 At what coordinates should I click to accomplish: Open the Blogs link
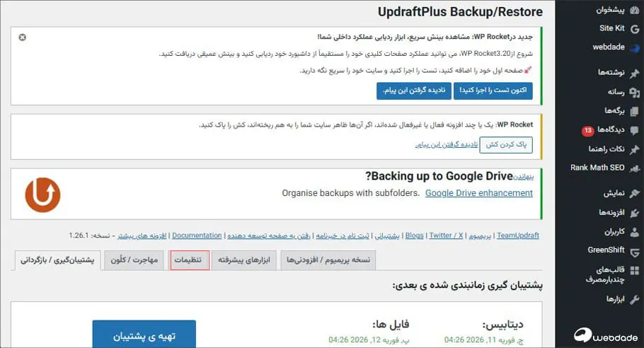[x=415, y=236]
